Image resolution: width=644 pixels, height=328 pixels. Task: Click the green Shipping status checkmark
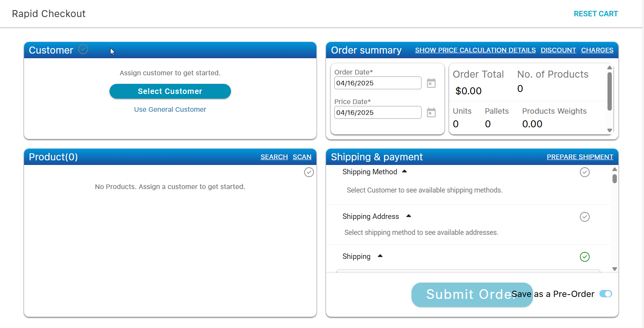coord(584,257)
